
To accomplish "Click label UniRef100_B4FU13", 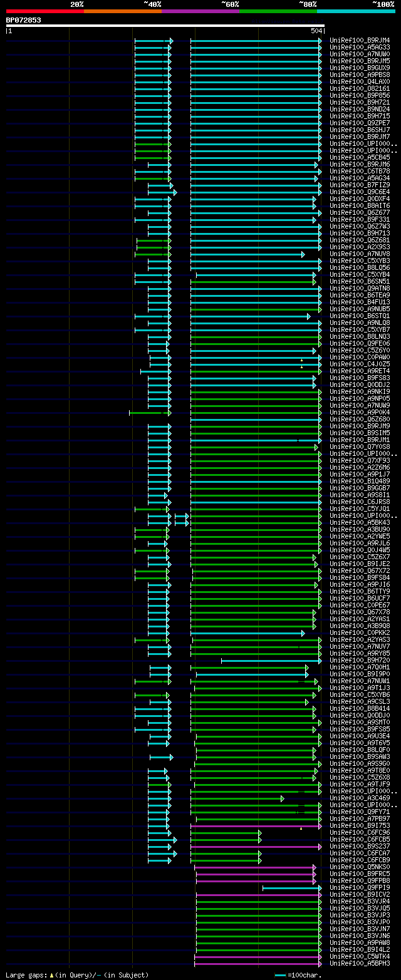I will (360, 302).
